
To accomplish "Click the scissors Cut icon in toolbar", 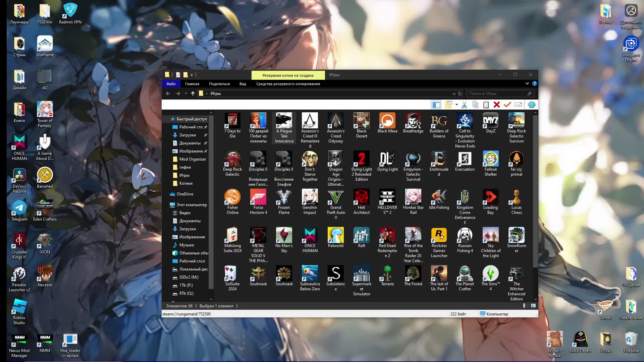I will click(x=464, y=105).
